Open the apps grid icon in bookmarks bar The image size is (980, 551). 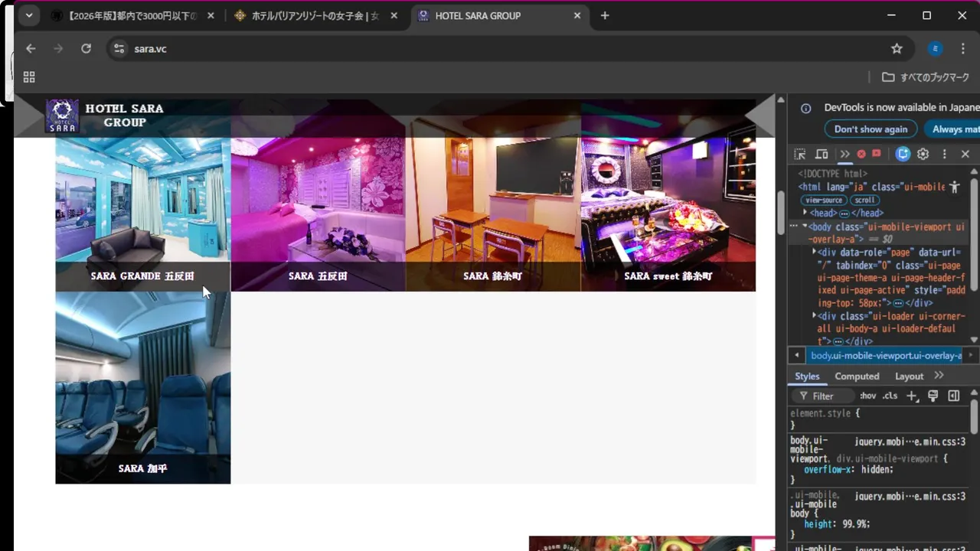29,77
